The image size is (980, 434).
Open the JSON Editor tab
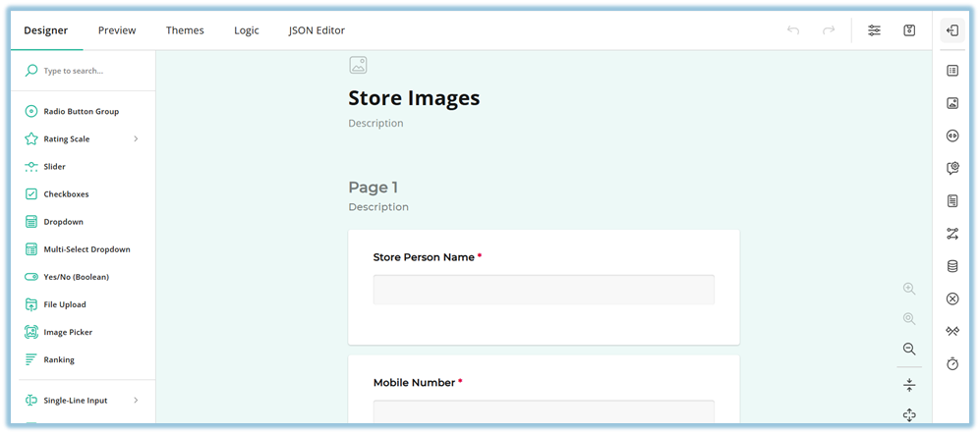(317, 30)
